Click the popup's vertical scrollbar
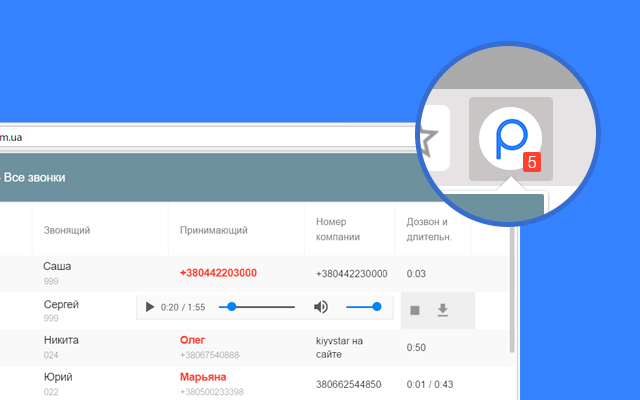 click(x=512, y=289)
